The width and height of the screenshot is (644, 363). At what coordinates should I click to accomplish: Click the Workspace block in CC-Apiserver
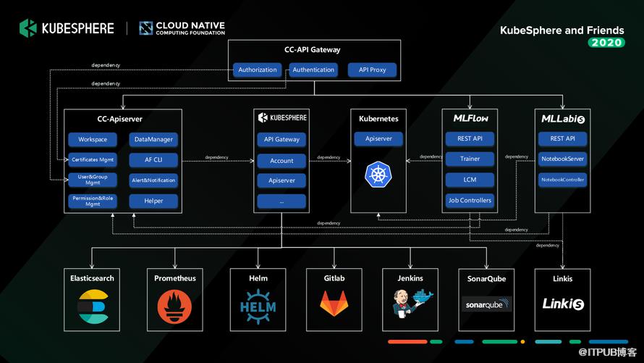point(93,139)
